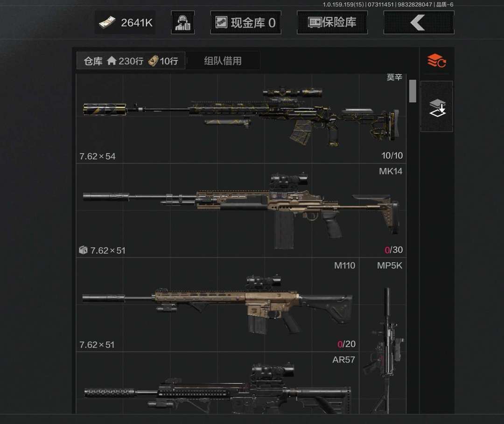
Task: Click the character profile icon
Action: [182, 22]
